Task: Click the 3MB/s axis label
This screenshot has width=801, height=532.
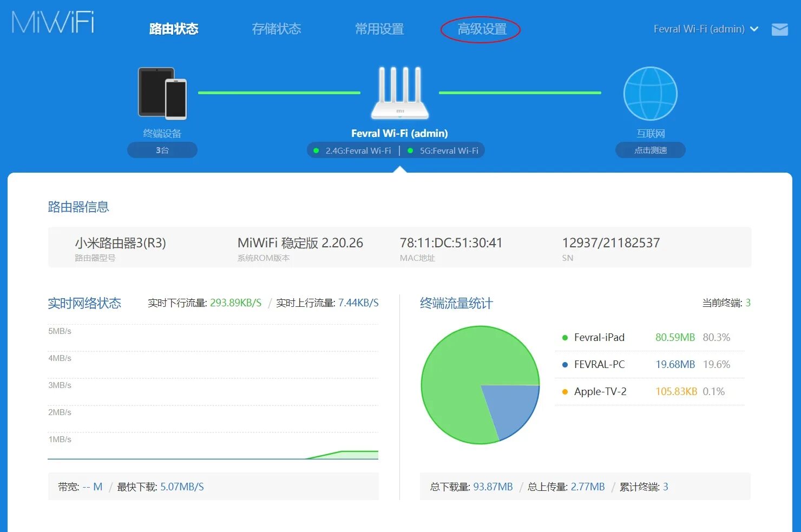Action: tap(60, 385)
